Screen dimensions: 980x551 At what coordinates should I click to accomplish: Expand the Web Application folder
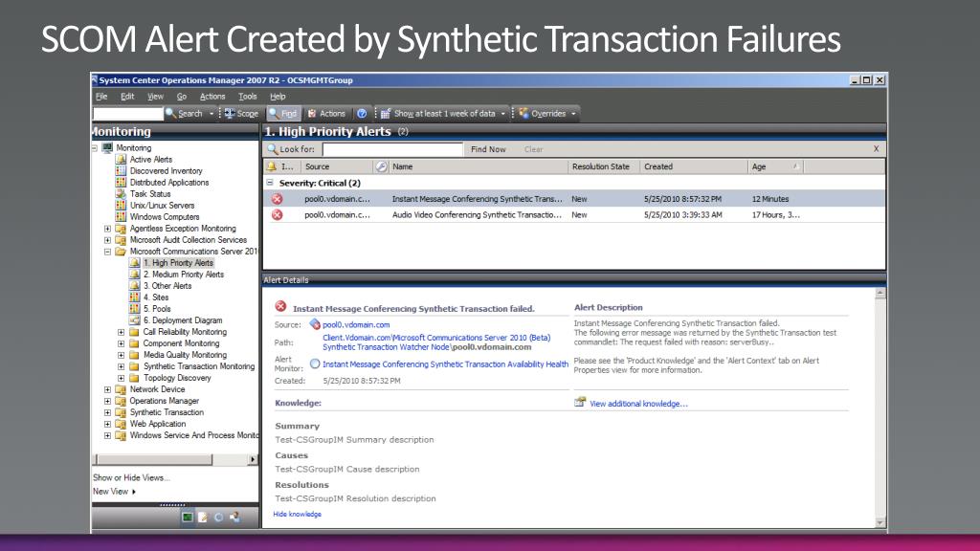click(107, 424)
